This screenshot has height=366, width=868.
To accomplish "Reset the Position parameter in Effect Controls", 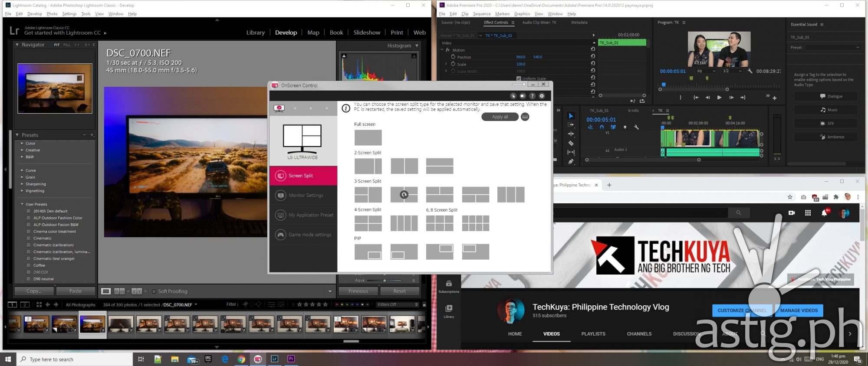I will 593,56.
